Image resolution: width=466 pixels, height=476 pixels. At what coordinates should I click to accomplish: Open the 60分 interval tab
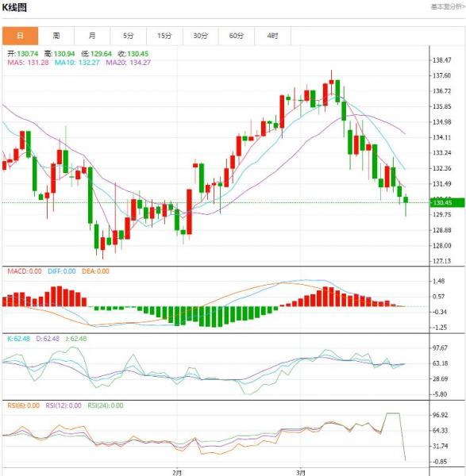pyautogui.click(x=237, y=36)
